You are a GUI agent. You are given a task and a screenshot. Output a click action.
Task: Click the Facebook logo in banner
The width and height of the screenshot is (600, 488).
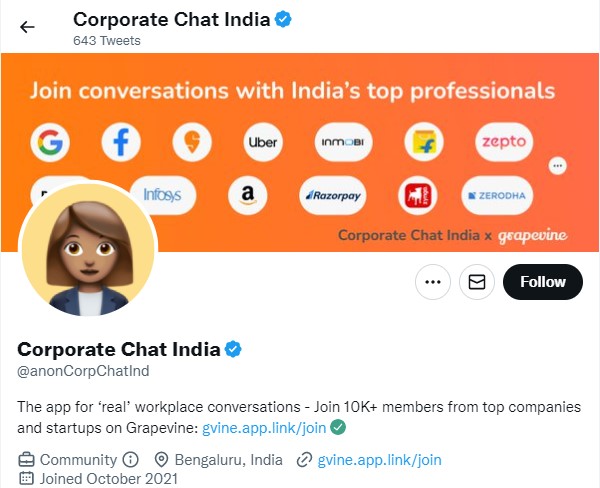120,143
